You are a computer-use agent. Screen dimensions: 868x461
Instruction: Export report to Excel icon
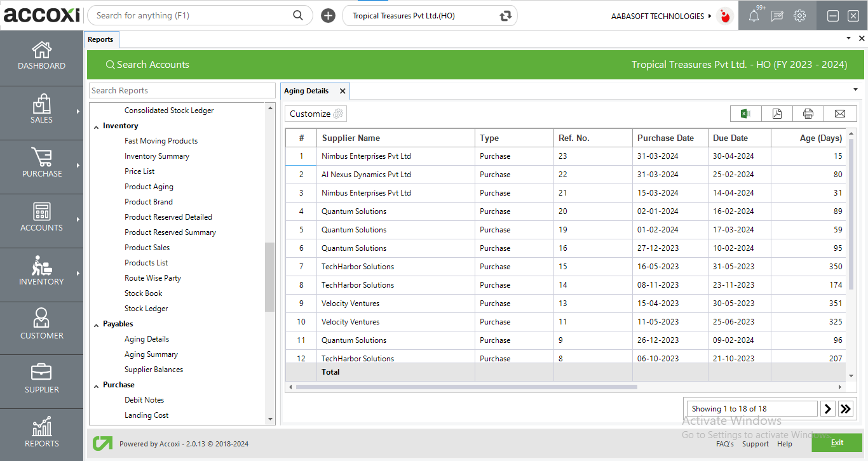click(x=745, y=114)
